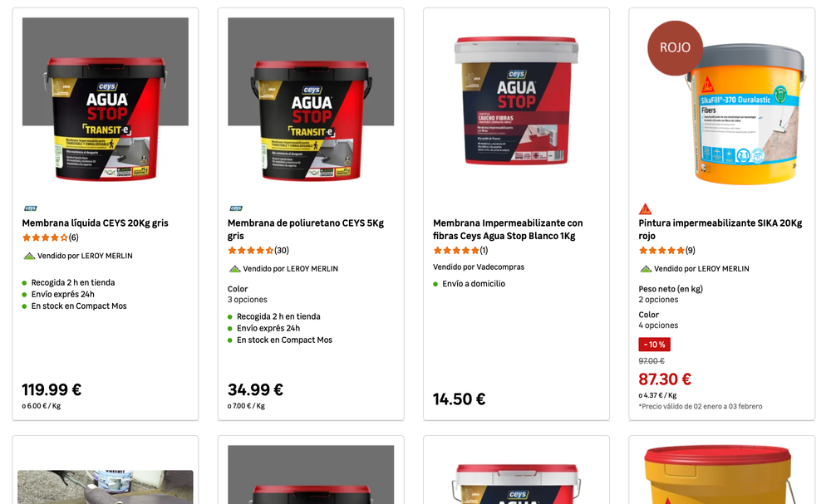The height and width of the screenshot is (504, 831).
Task: Open Membrana de poliuretano CEYS 5Kg gris
Action: coord(306,230)
